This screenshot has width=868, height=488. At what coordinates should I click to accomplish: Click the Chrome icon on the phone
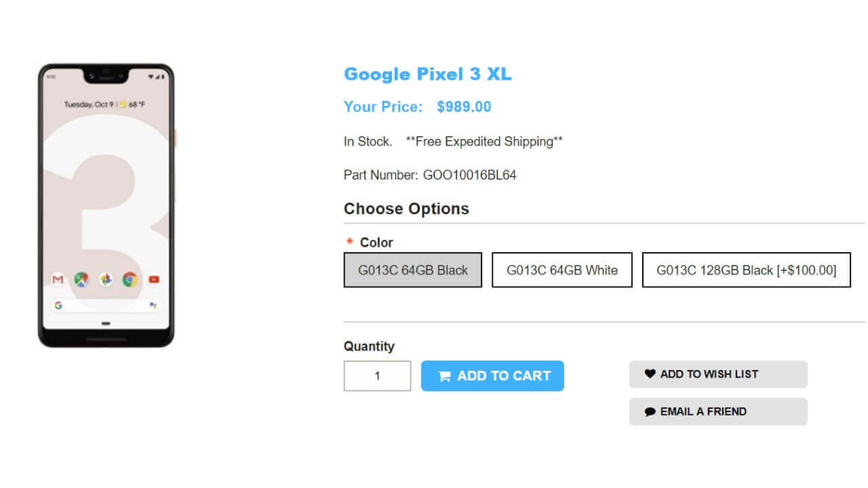130,279
